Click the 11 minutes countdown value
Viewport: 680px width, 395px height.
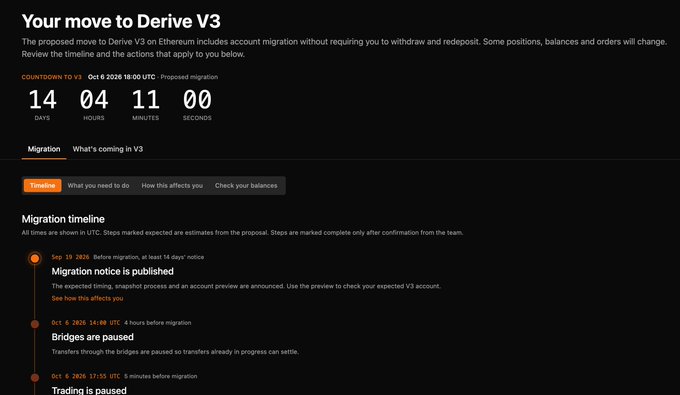146,100
